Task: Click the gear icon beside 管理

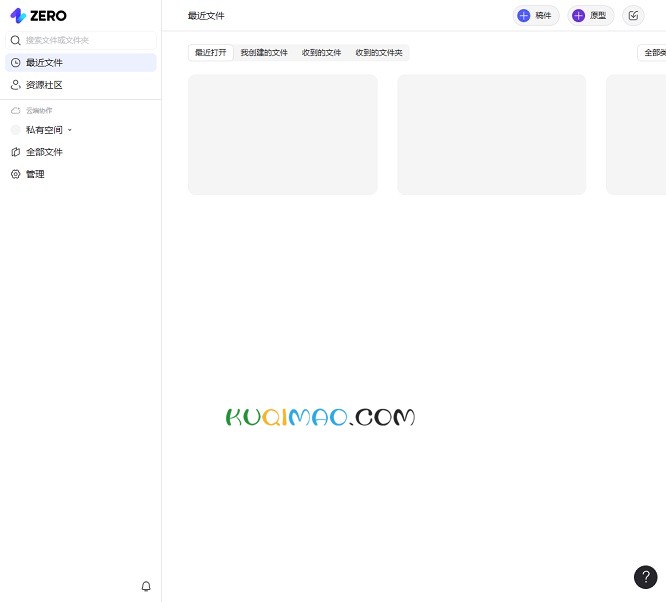Action: [x=16, y=174]
